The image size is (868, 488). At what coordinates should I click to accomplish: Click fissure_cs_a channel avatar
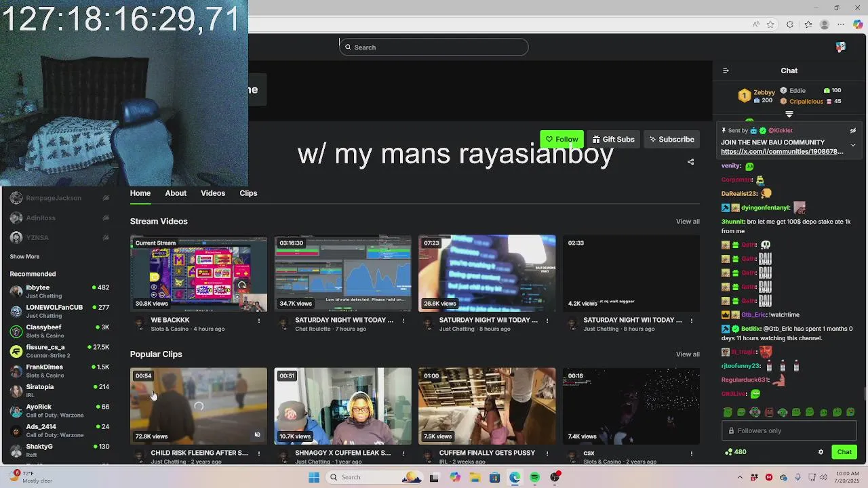(x=16, y=350)
